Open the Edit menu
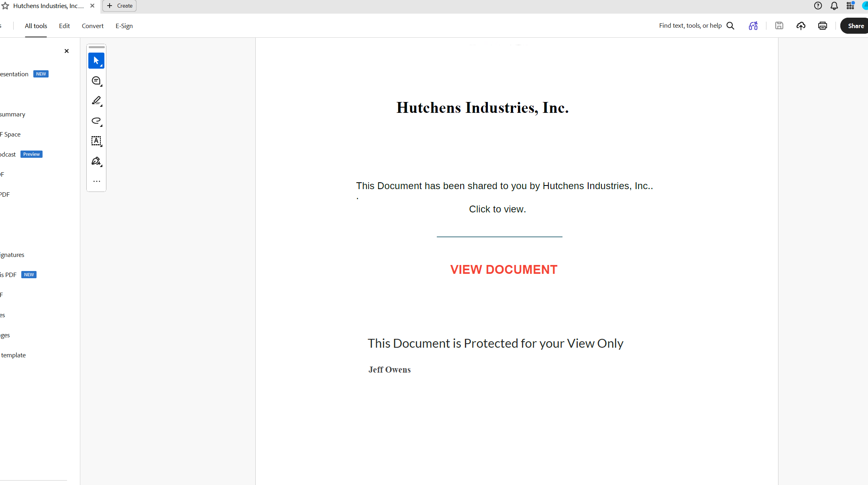This screenshot has height=485, width=868. [x=64, y=26]
